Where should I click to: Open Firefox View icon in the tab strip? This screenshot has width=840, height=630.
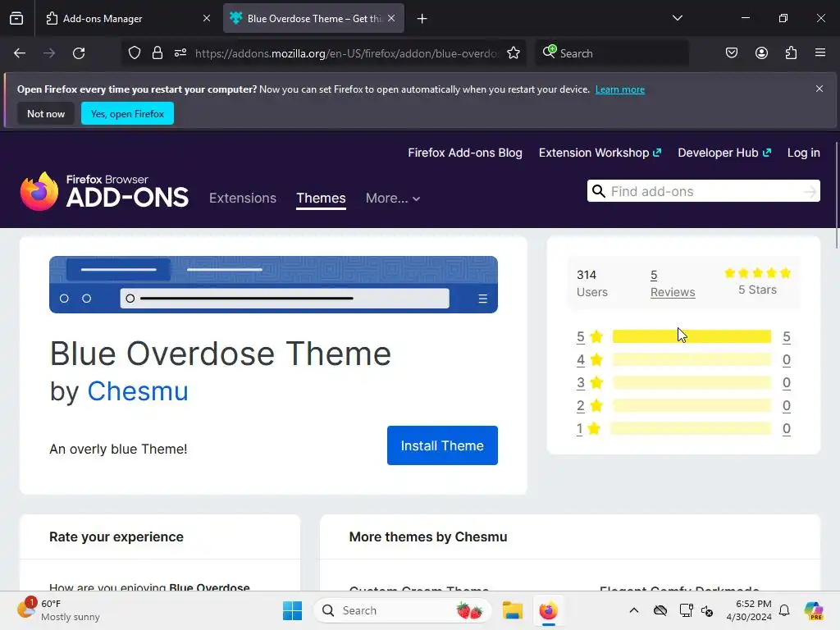pyautogui.click(x=16, y=18)
